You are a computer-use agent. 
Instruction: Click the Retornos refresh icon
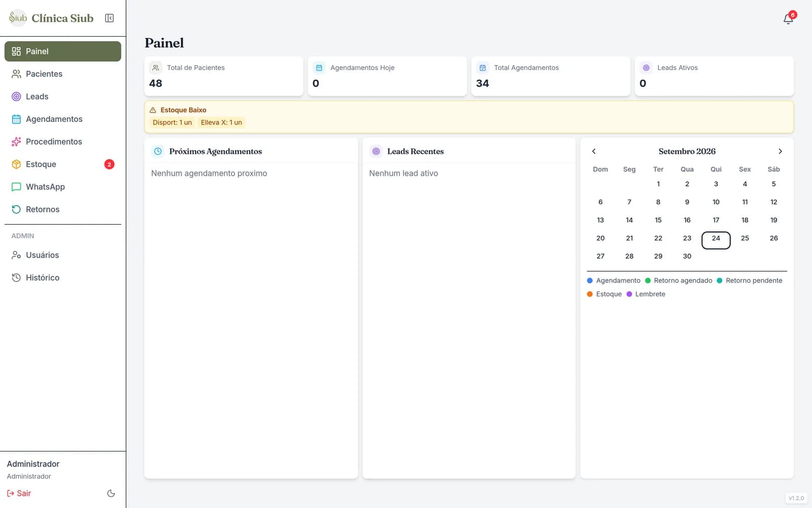tap(16, 209)
